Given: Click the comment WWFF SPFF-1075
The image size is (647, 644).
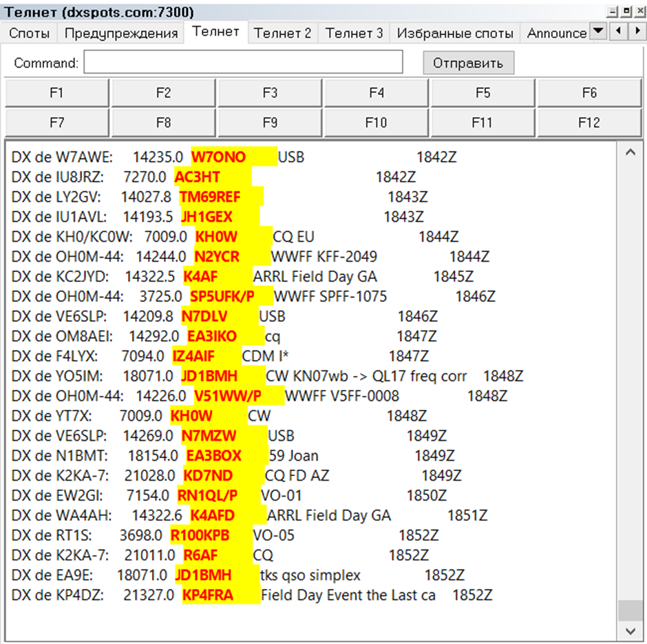Looking at the screenshot, I should coord(330,296).
